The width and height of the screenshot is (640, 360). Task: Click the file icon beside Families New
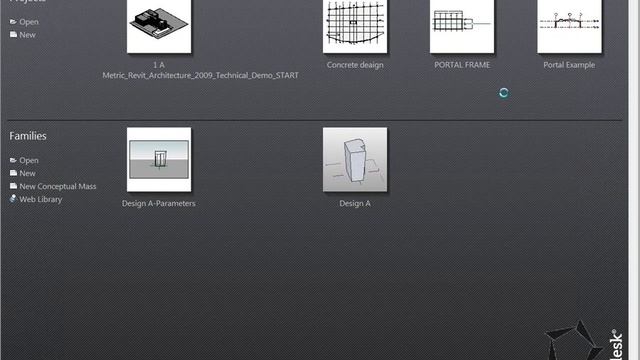pos(13,173)
